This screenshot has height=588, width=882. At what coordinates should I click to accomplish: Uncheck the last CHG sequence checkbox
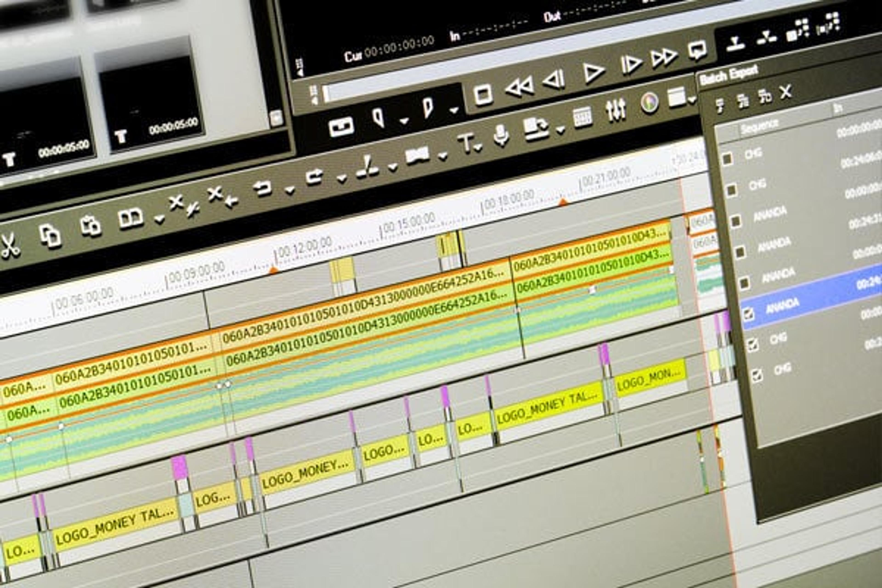756,375
